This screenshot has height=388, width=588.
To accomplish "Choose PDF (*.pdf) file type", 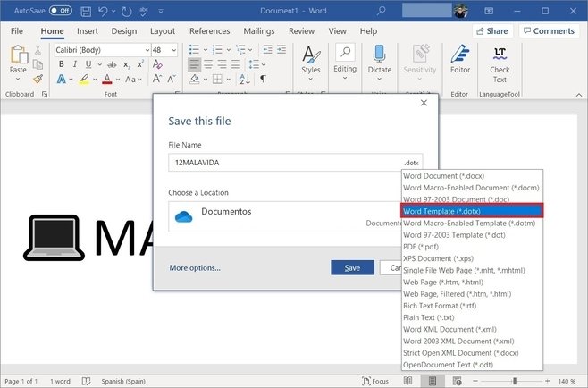I will tap(421, 247).
